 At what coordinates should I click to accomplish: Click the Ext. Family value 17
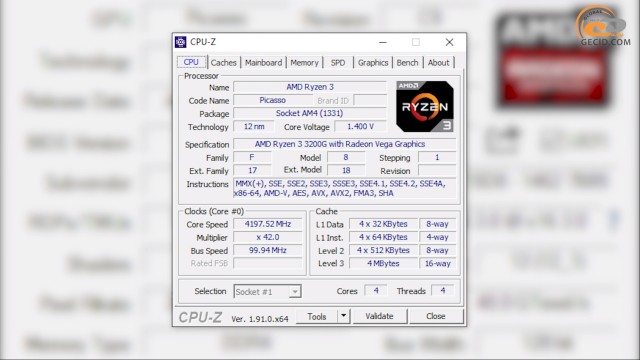pos(252,170)
